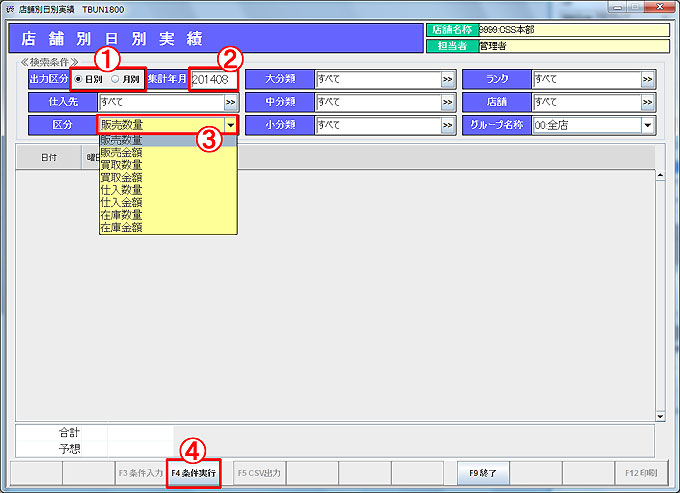
Task: Click the 仕入先 text field
Action: [x=161, y=103]
